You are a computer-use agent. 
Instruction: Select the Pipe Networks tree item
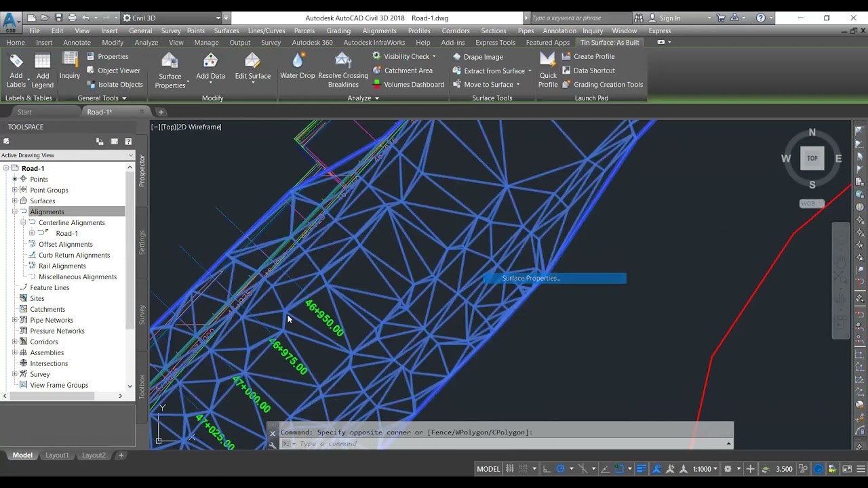point(51,320)
